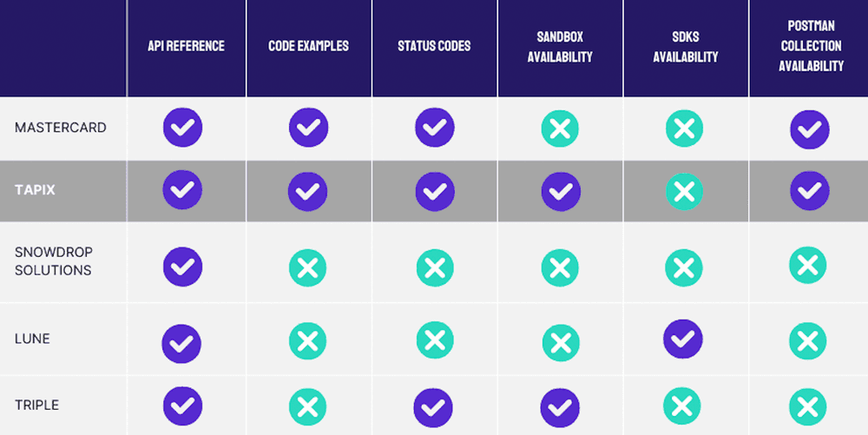868x435 pixels.
Task: Click the Snowdrop Solutions row label
Action: pyautogui.click(x=53, y=261)
